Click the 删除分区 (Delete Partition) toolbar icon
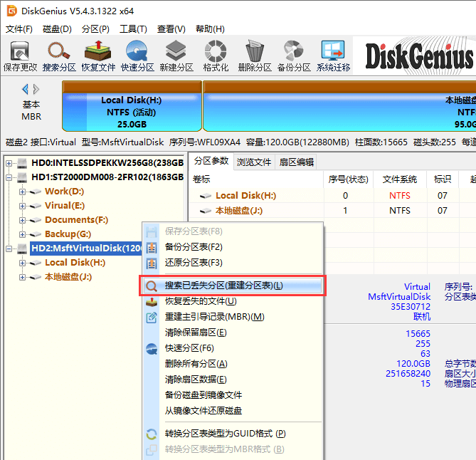 click(255, 56)
